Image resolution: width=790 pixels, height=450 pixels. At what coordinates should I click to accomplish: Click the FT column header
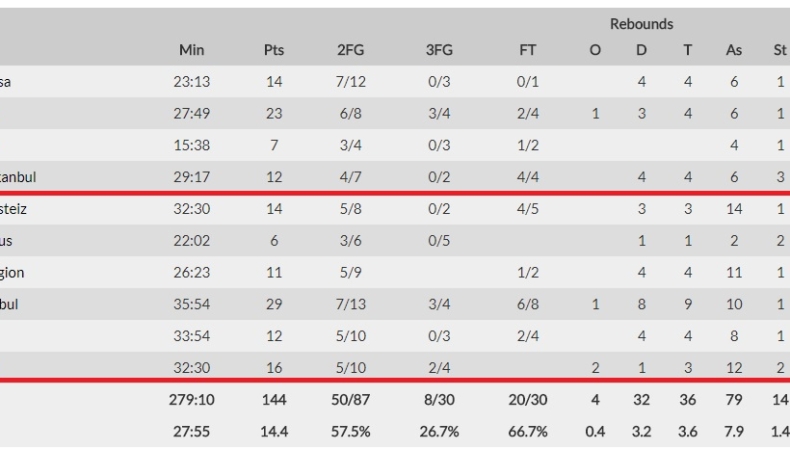coord(528,50)
